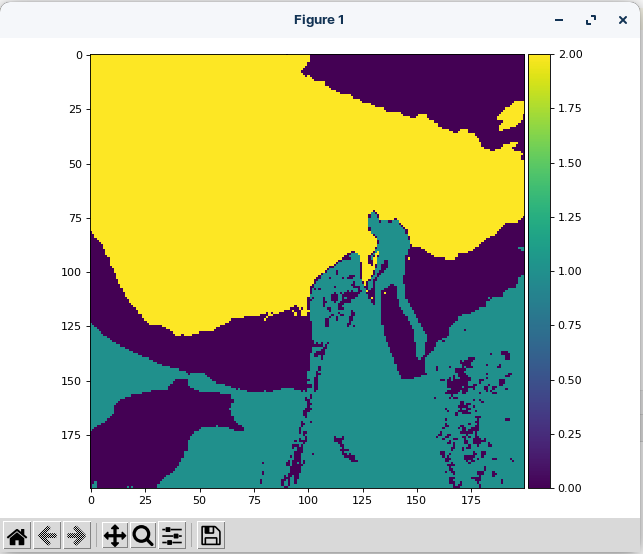
Task: Save the figure using the floppy disk icon
Action: pos(211,536)
